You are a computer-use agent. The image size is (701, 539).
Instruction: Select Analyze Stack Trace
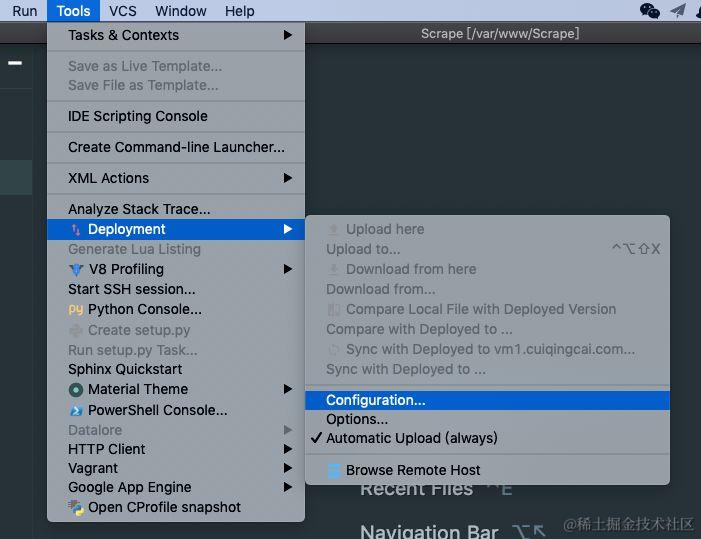[176, 209]
